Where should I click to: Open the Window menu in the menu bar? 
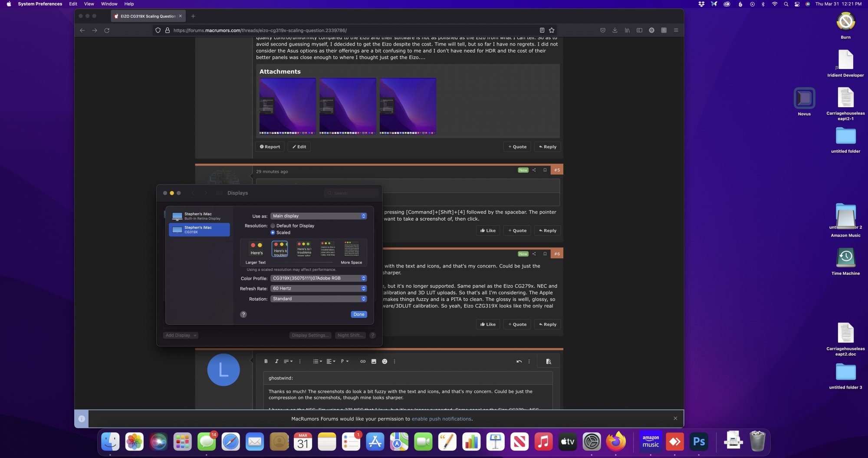pyautogui.click(x=109, y=4)
